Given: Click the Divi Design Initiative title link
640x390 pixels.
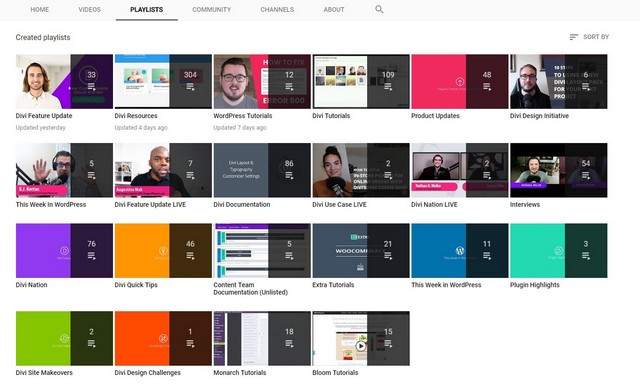Looking at the screenshot, I should (x=539, y=116).
